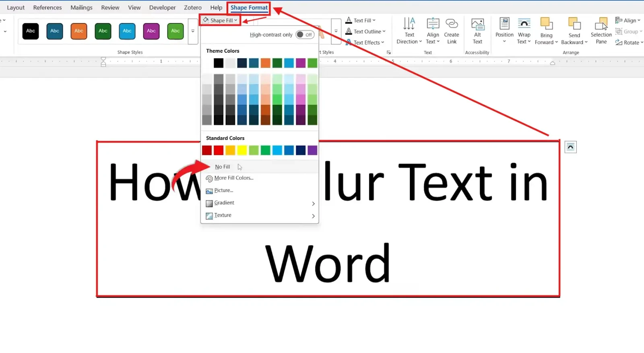The image size is (644, 353).
Task: Switch to the Mailings tab
Action: (81, 8)
